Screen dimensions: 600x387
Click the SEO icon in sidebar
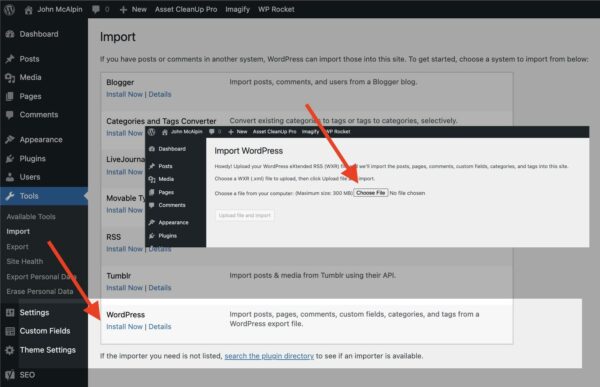coord(10,375)
